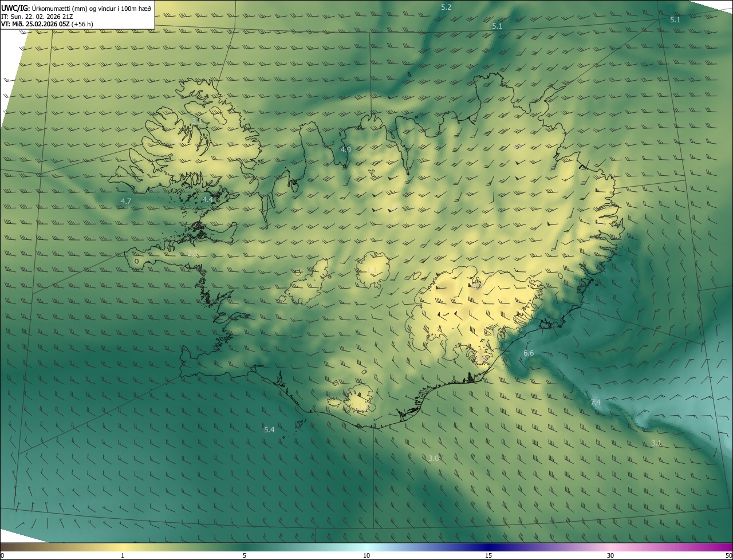Click the colour scale tick label 1
Screen dimensions: 733x560
123,555
